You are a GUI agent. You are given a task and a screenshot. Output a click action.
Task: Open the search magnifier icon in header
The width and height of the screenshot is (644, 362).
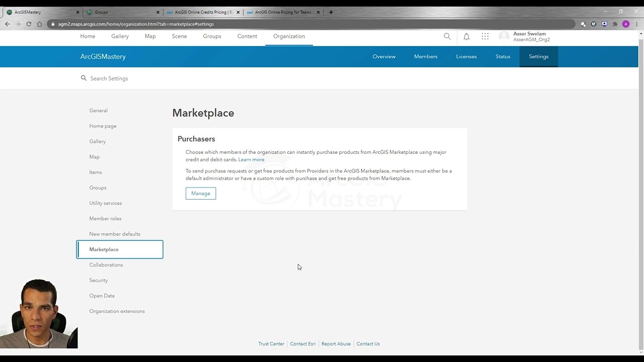[x=447, y=36]
